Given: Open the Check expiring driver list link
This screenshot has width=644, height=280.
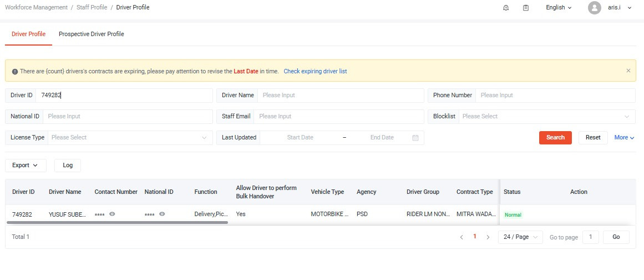Looking at the screenshot, I should [x=315, y=72].
